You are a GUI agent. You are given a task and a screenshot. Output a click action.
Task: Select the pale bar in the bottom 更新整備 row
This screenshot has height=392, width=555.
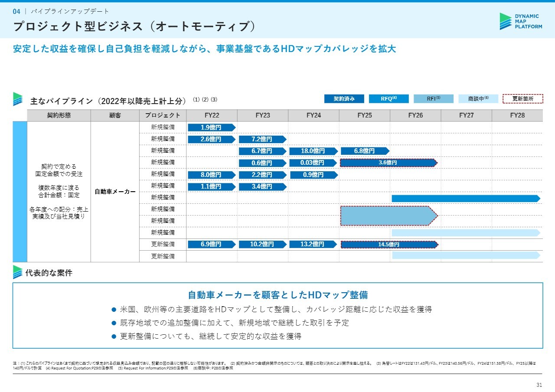coord(466,255)
